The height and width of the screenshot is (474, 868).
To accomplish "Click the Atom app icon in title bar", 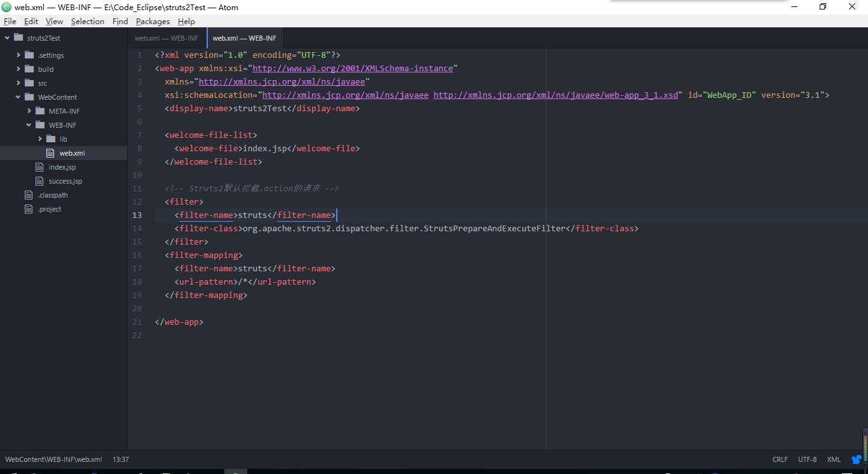I will click(6, 6).
